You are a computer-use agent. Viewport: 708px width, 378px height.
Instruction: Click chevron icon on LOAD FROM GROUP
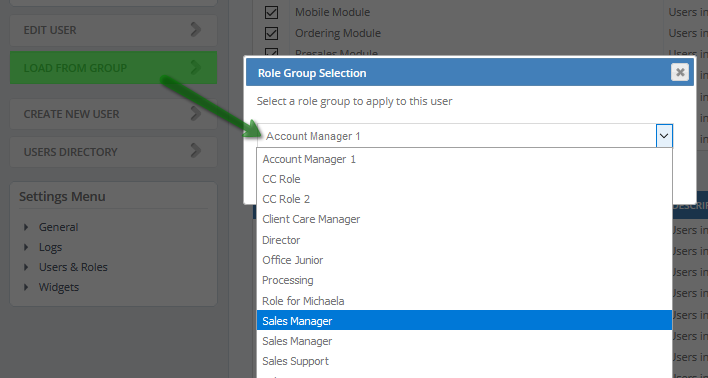(x=196, y=67)
